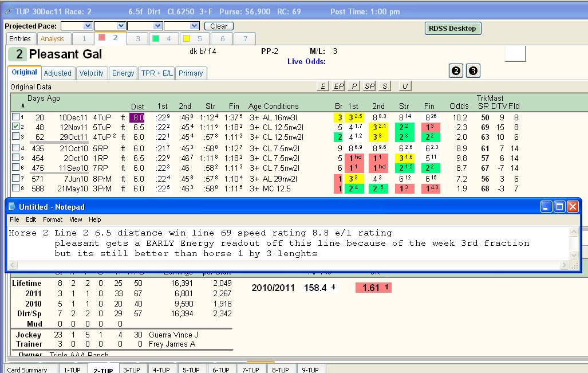
Task: Click the red 1.61 rating value
Action: coord(373,288)
